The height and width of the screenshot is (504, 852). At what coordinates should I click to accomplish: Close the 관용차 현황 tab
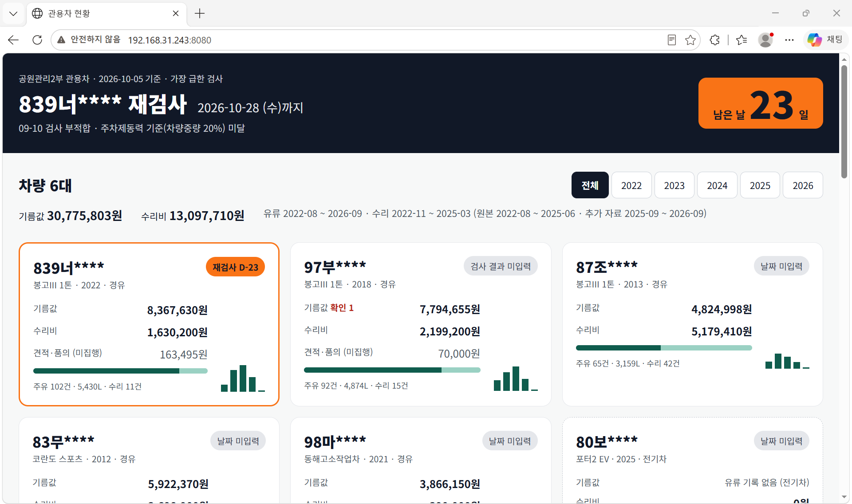176,13
